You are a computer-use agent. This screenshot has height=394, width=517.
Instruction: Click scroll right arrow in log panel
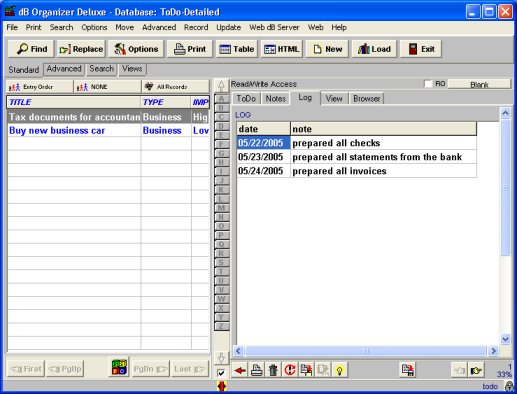pyautogui.click(x=493, y=351)
